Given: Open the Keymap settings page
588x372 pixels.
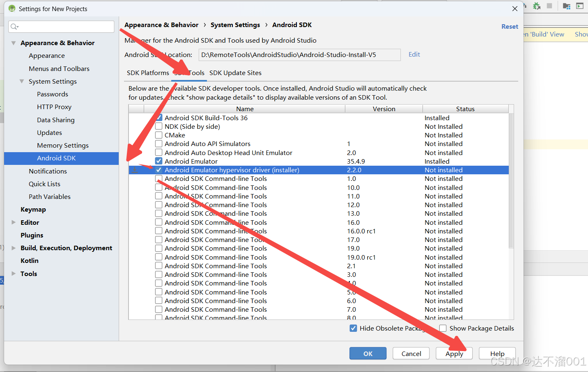Looking at the screenshot, I should click(x=33, y=210).
